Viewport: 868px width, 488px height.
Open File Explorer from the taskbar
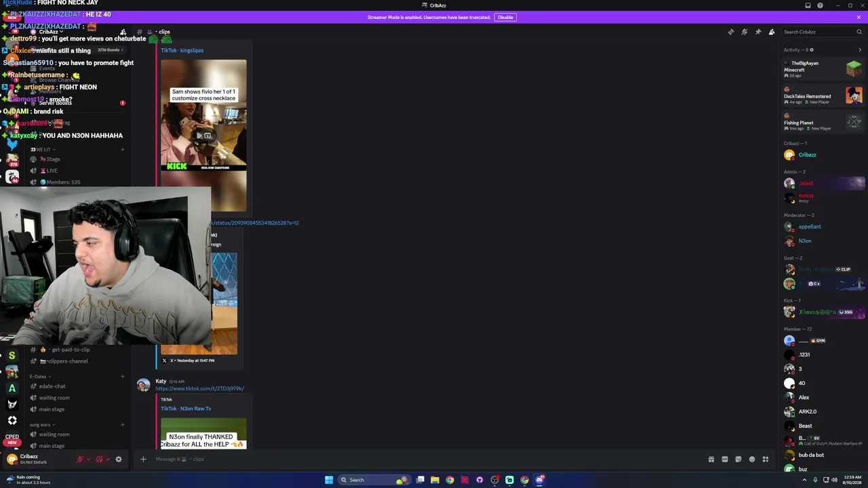click(x=435, y=480)
